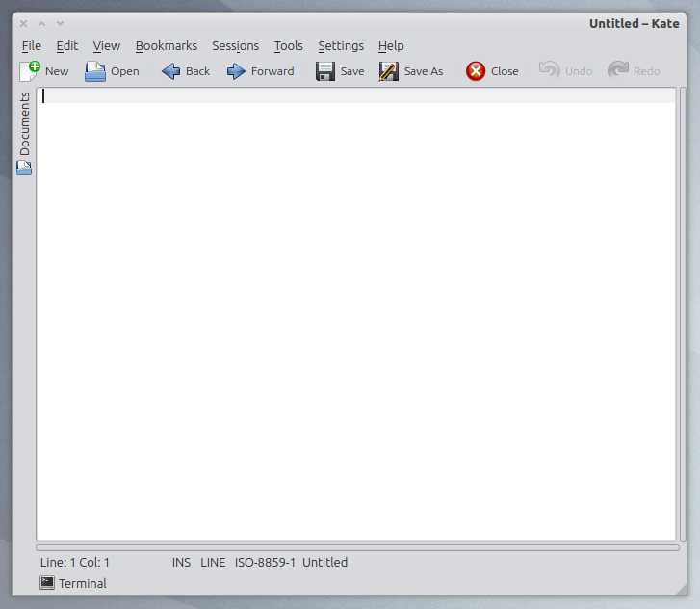Click the Terminal panel icon
Viewport: 700px width, 609px height.
pyautogui.click(x=47, y=583)
